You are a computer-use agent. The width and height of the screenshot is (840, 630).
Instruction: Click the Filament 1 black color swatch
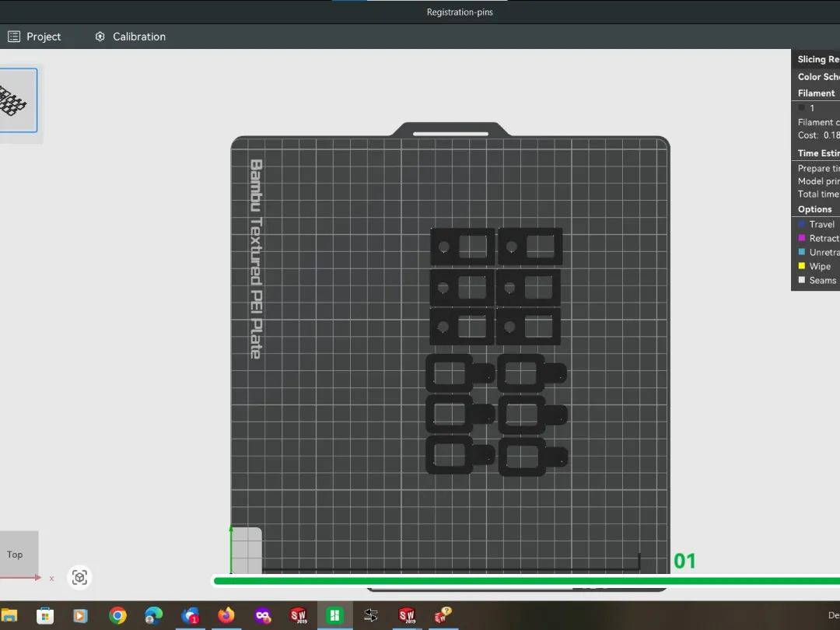[x=801, y=107]
